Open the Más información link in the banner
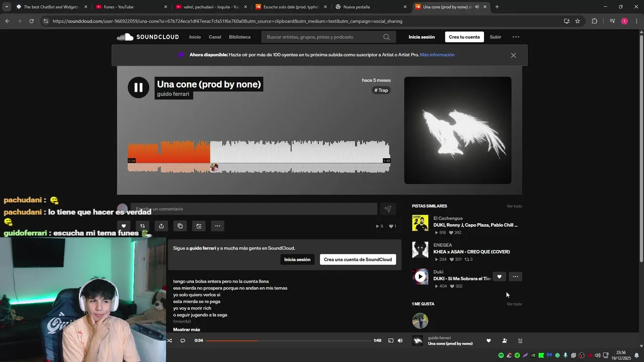Image resolution: width=644 pixels, height=362 pixels. pos(437,55)
